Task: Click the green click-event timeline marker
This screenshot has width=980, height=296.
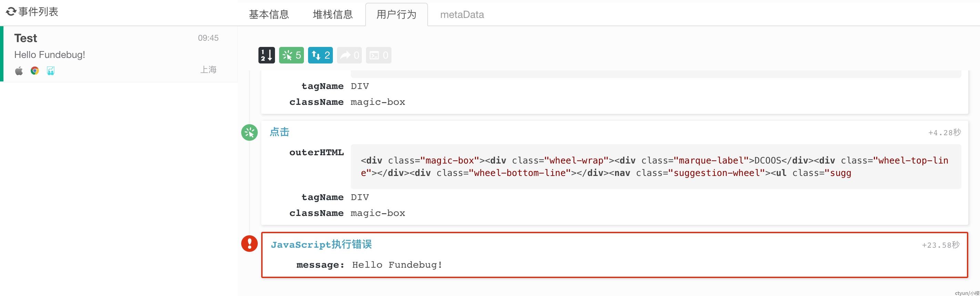Action: coord(249,132)
